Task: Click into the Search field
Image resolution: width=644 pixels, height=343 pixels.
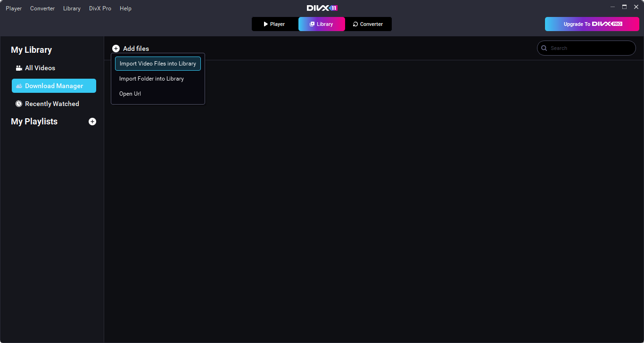Action: click(589, 48)
